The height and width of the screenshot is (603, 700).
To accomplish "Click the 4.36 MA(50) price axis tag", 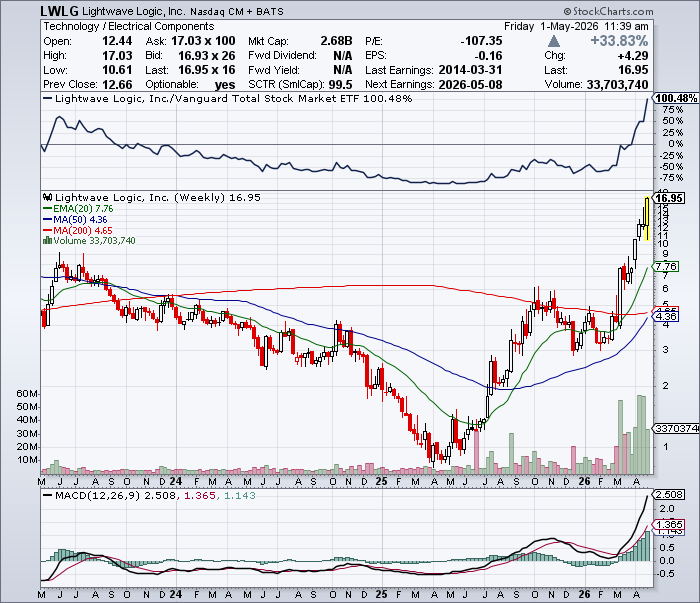I will (665, 316).
